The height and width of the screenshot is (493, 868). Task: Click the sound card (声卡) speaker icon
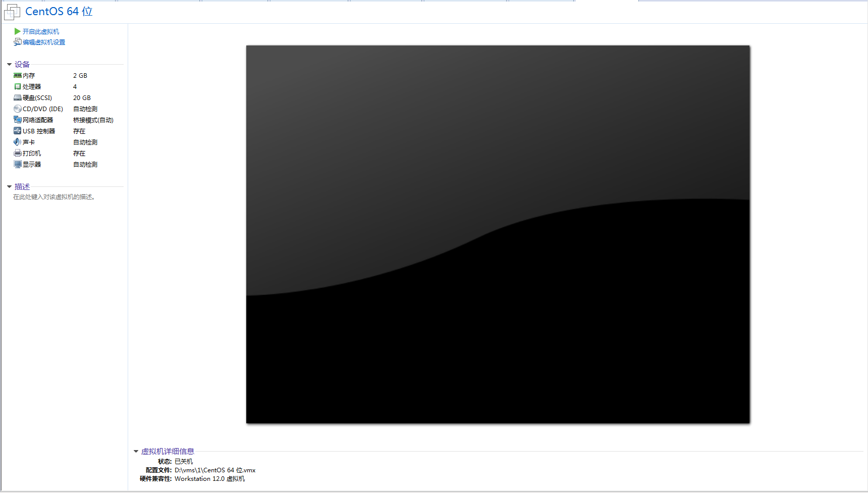18,142
